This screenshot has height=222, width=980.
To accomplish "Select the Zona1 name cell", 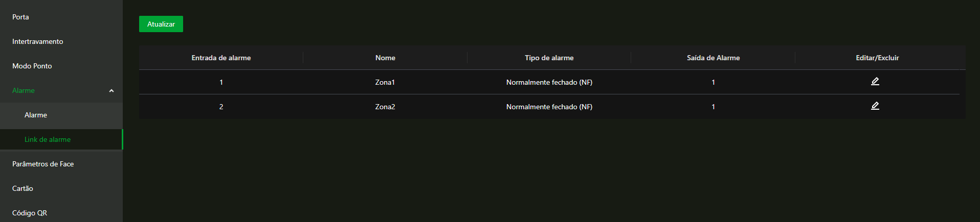I will (x=385, y=82).
